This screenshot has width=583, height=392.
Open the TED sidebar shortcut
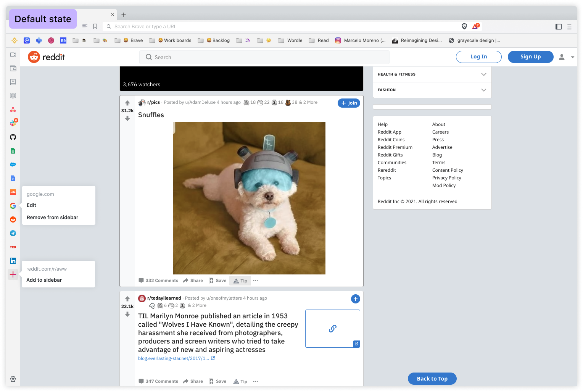13,247
